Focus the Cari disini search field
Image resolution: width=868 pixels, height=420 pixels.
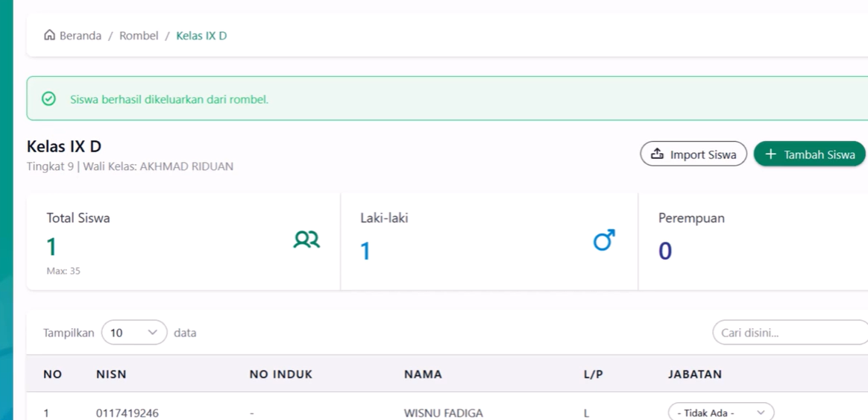789,333
